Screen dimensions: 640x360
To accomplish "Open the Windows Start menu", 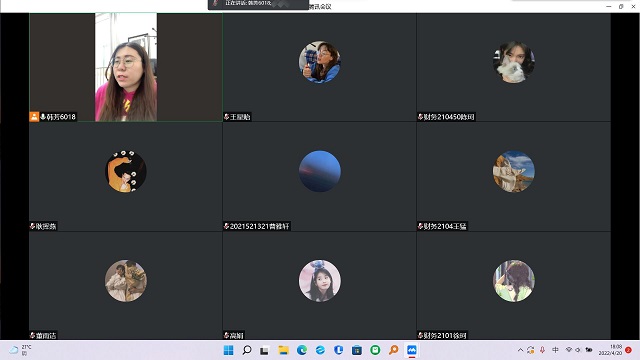I will [229, 350].
